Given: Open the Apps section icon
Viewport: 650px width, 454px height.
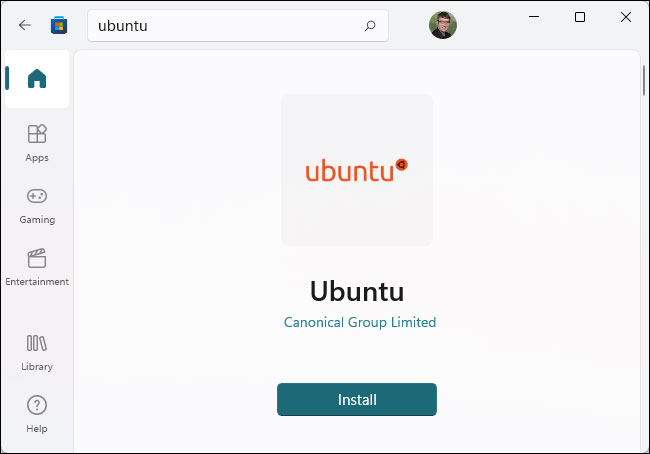Looking at the screenshot, I should point(37,134).
